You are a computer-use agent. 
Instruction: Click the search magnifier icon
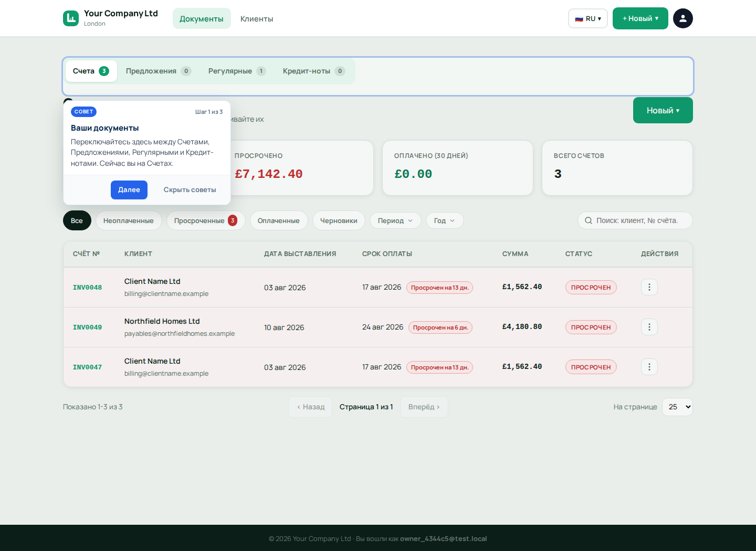[x=589, y=220]
